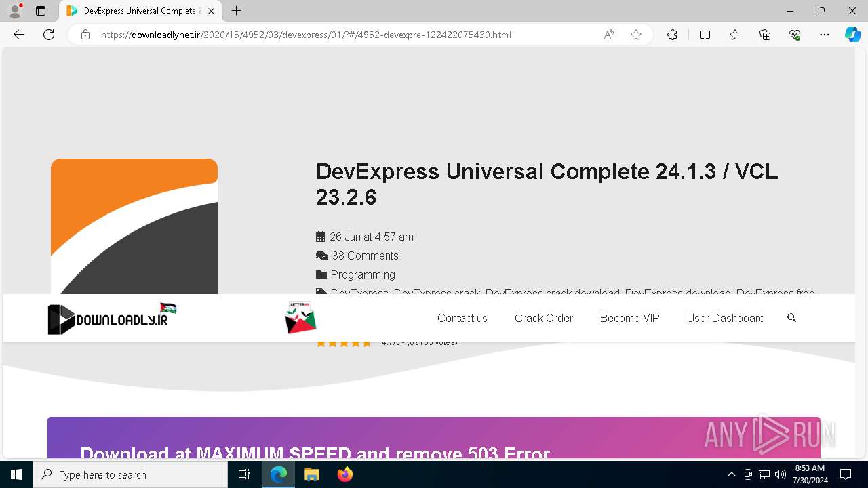
Task: Open Task View on the taskbar
Action: click(x=244, y=474)
